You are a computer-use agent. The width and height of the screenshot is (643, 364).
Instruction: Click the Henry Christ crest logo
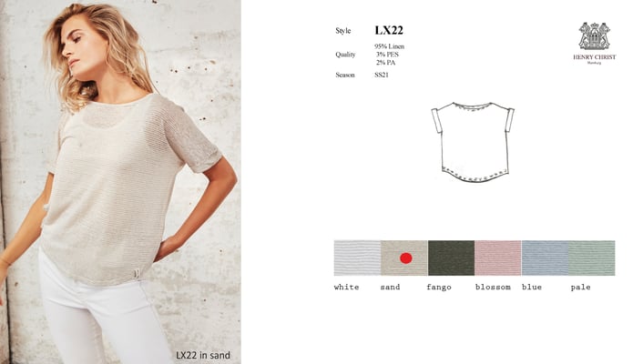tap(594, 36)
